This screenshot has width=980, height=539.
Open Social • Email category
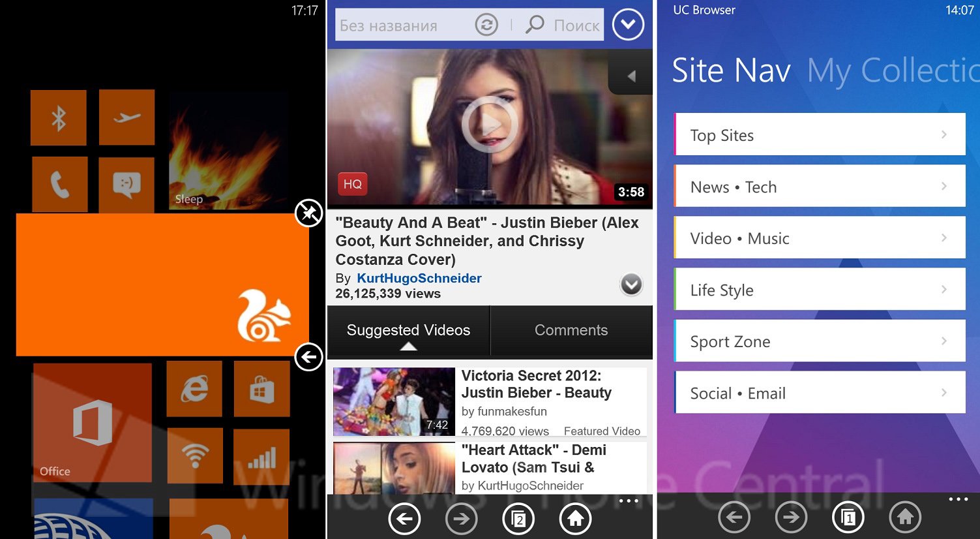click(x=819, y=392)
